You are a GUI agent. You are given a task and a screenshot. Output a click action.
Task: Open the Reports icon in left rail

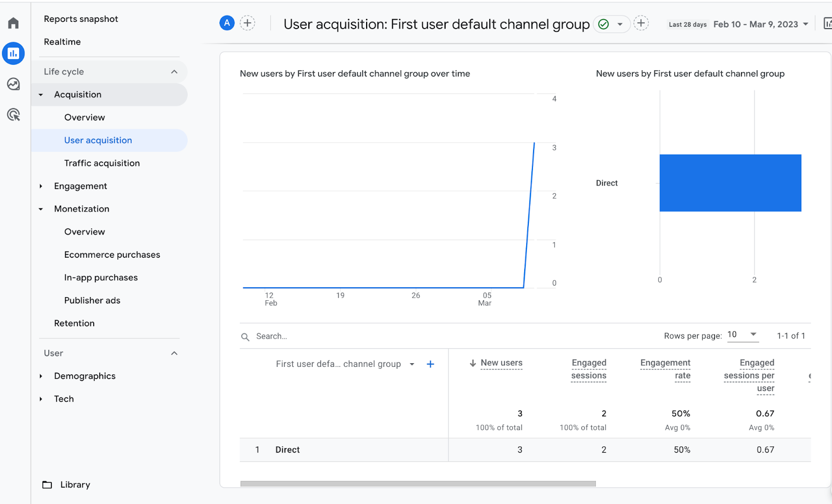(14, 54)
